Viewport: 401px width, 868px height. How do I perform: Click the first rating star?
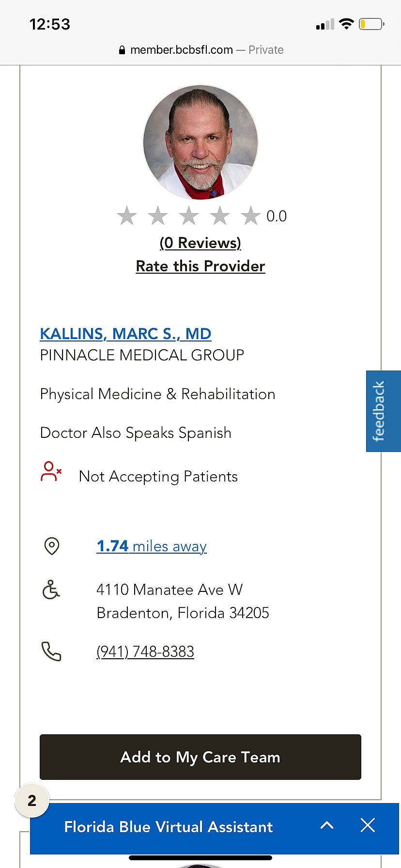click(x=127, y=216)
